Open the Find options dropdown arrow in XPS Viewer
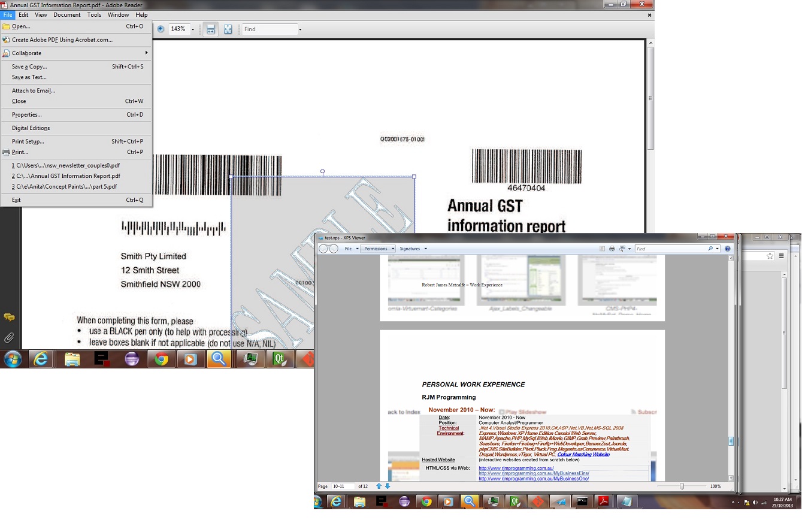Image resolution: width=802 pixels, height=532 pixels. click(x=717, y=249)
